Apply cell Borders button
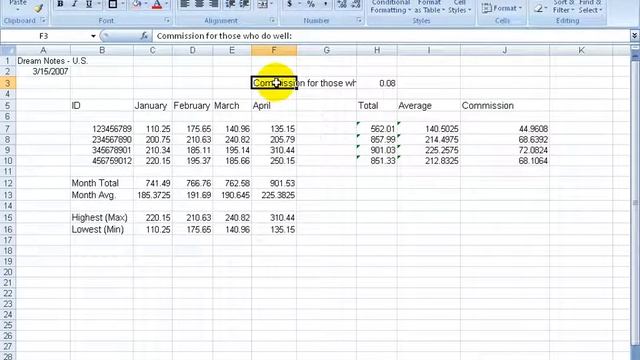 (113, 4)
